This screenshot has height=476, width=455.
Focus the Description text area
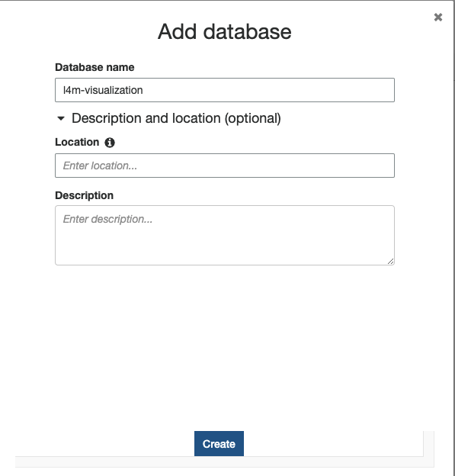coord(225,235)
